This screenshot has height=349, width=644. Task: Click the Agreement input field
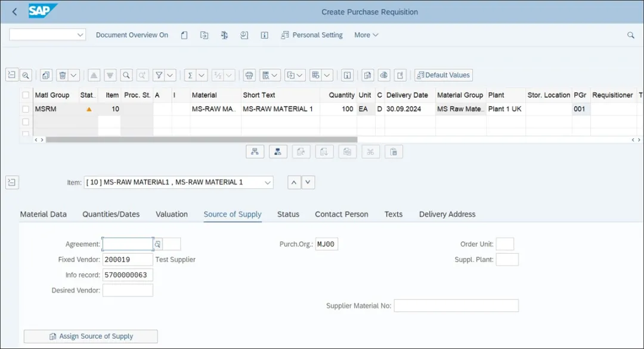pyautogui.click(x=128, y=244)
